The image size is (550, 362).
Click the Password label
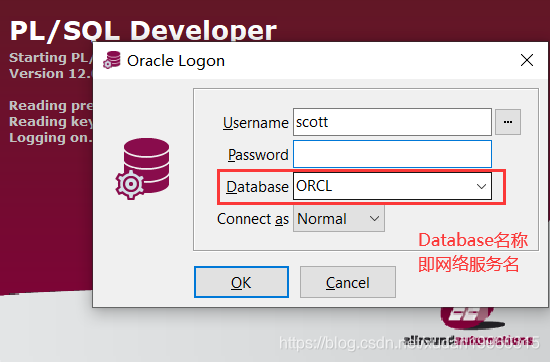pyautogui.click(x=258, y=155)
